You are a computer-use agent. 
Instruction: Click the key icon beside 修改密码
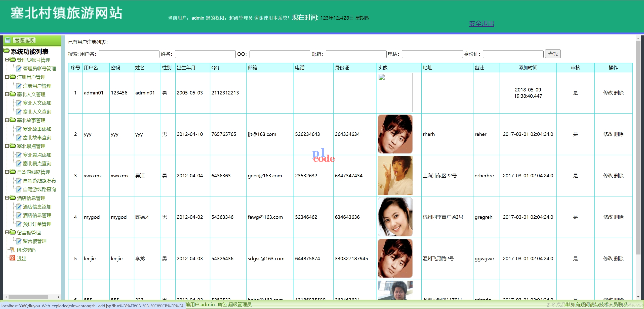tap(12, 249)
